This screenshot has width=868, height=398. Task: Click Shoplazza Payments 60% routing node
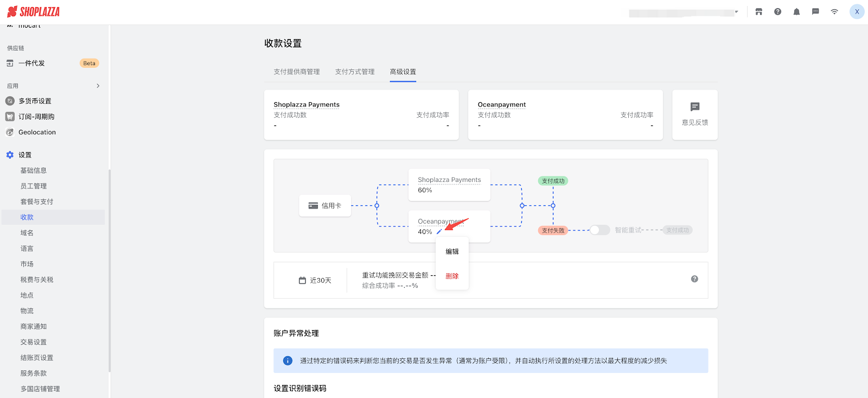point(449,185)
